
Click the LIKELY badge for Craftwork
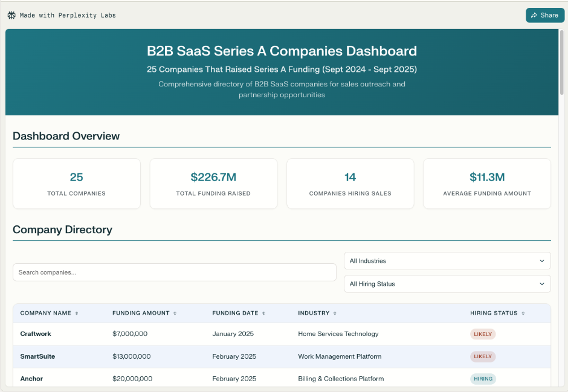[x=483, y=334]
